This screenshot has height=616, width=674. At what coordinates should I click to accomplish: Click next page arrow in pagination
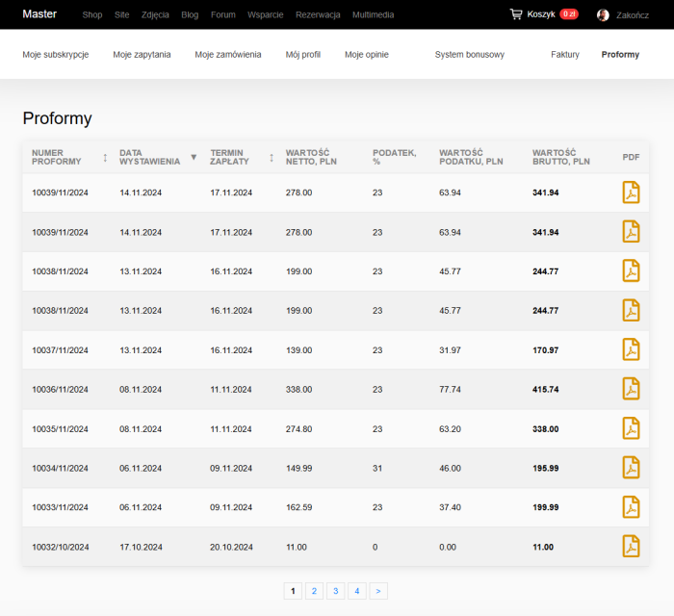378,591
